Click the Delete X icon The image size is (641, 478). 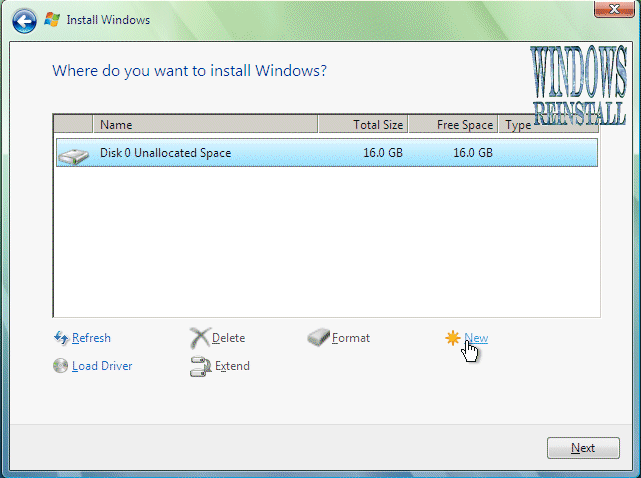tap(200, 337)
